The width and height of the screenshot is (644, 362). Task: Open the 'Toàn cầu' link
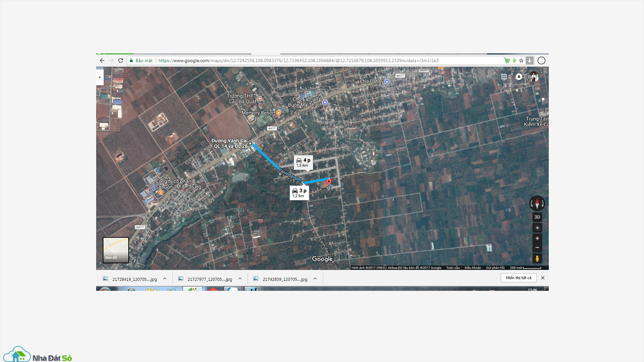453,268
